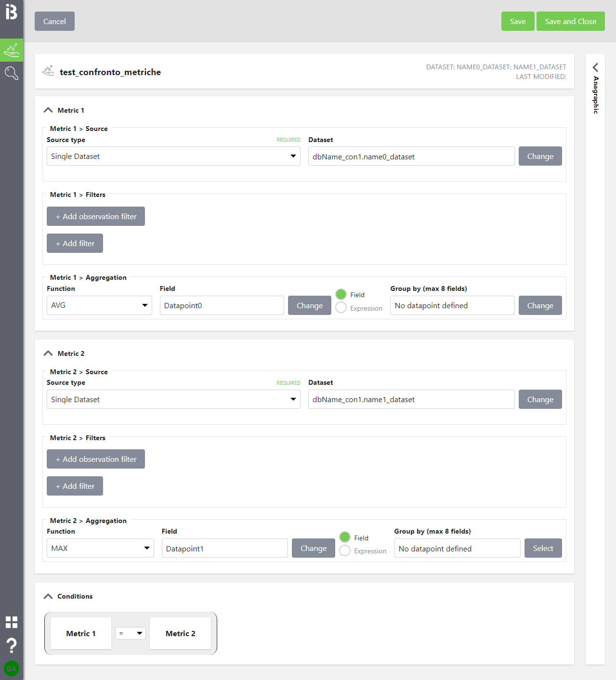Select Expression radio in Metric 2 Aggregation

[345, 550]
